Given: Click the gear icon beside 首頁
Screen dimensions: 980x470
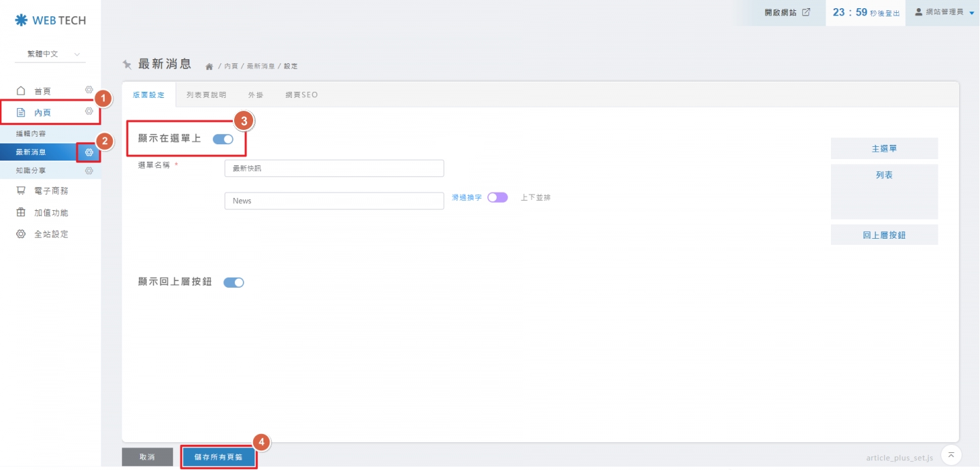Looking at the screenshot, I should [88, 90].
